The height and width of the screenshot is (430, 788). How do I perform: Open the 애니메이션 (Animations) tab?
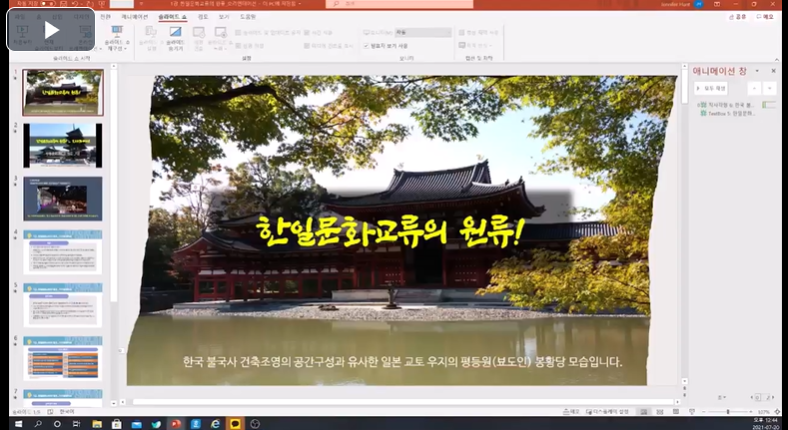tap(134, 17)
